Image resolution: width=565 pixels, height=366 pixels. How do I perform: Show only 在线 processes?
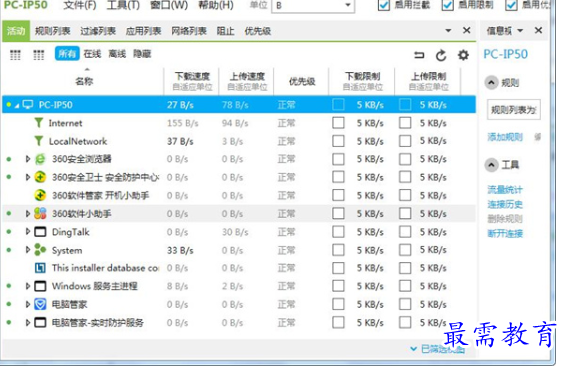92,54
